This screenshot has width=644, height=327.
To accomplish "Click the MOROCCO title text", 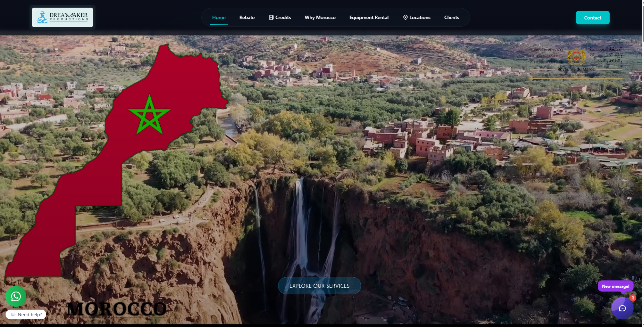I will [x=116, y=309].
